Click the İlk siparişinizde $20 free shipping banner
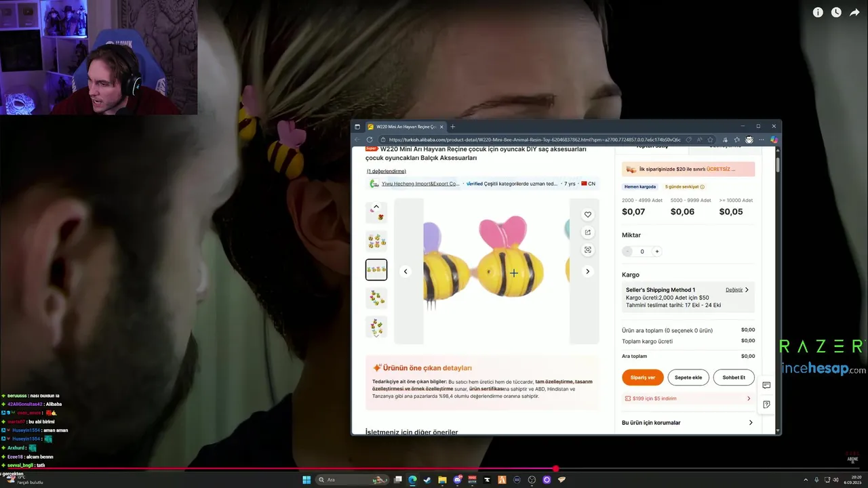This screenshot has width=868, height=488. tap(688, 169)
